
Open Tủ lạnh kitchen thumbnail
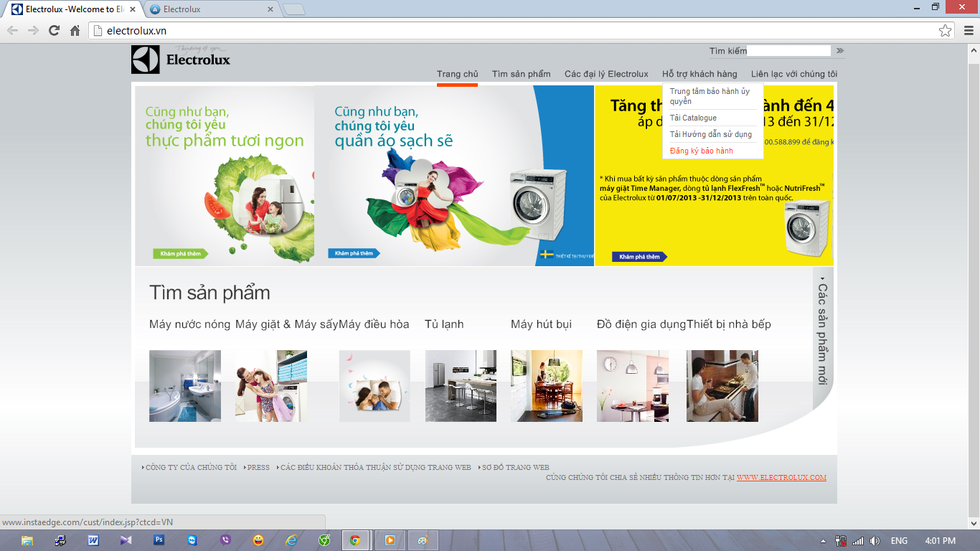[x=461, y=386]
